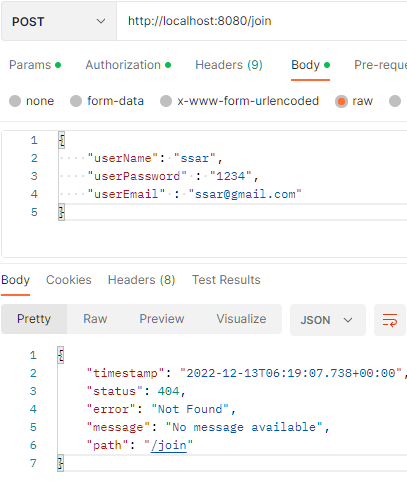Click the "userName" key in the request body
The width and height of the screenshot is (407, 495).
(122, 158)
